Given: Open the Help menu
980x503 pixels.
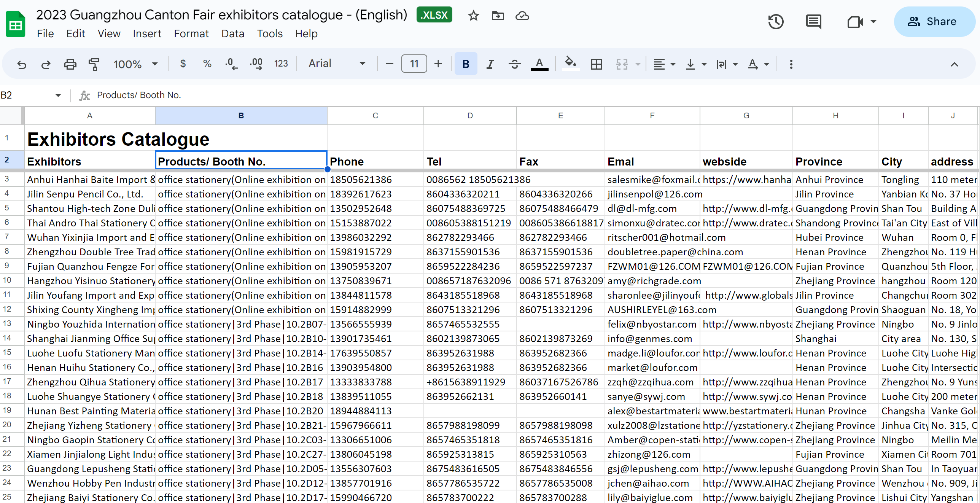Looking at the screenshot, I should 306,33.
